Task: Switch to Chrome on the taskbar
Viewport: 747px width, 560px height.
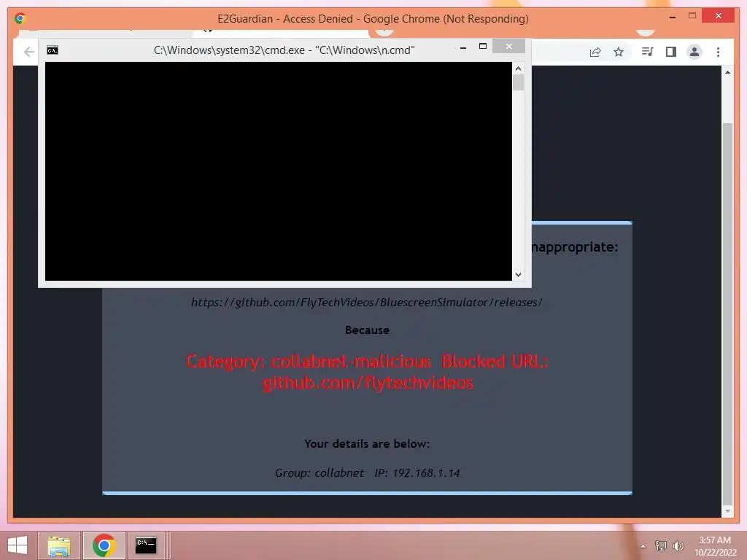Action: (x=104, y=545)
